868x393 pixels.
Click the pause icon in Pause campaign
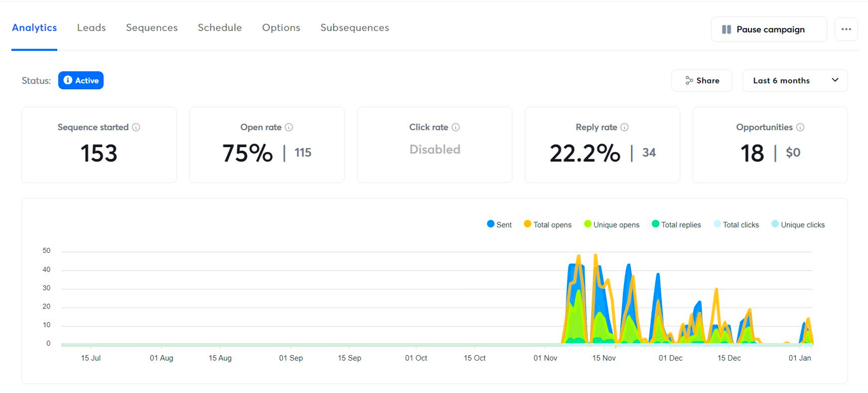point(726,29)
